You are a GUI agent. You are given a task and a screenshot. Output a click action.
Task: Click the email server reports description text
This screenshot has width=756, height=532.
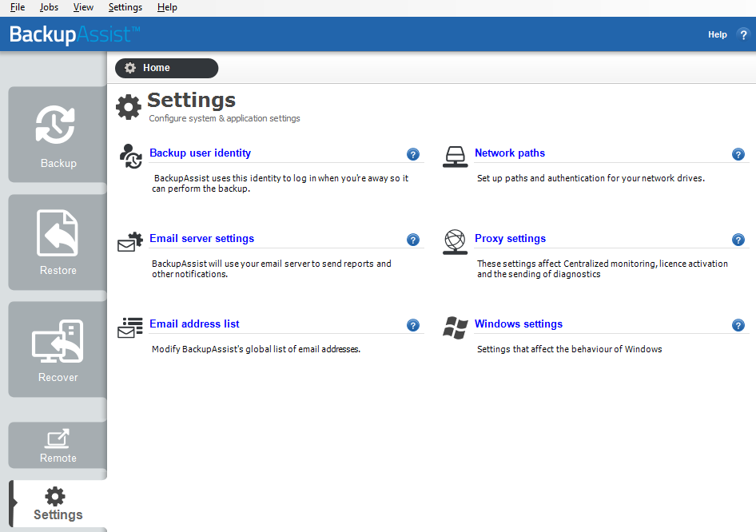point(272,269)
